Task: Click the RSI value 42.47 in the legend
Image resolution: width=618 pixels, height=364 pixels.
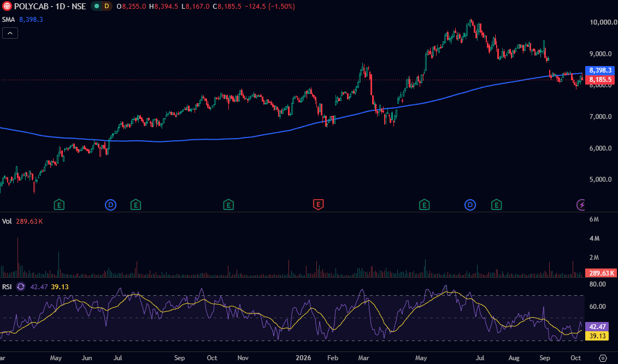Action: [x=39, y=287]
